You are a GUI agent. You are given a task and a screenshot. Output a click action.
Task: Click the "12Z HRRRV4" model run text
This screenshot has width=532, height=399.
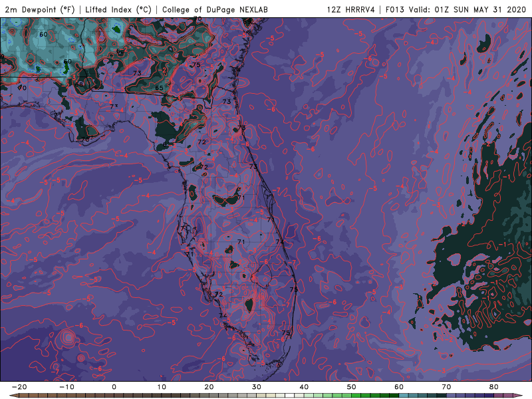point(351,9)
